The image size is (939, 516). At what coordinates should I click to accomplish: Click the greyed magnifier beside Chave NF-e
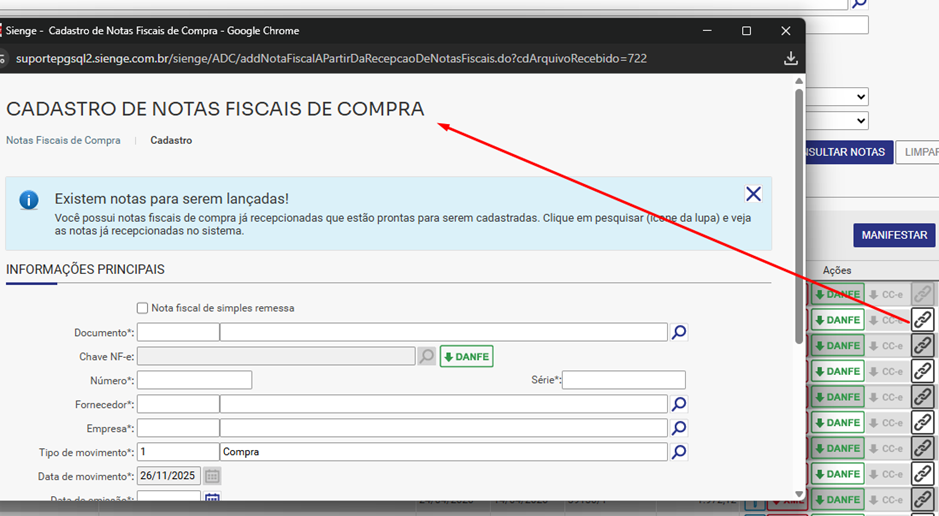coord(426,356)
